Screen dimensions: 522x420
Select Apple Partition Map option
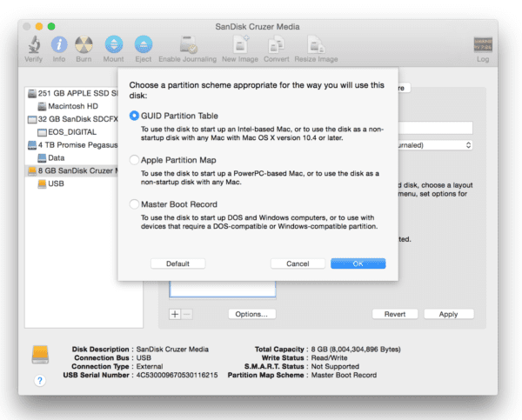134,161
